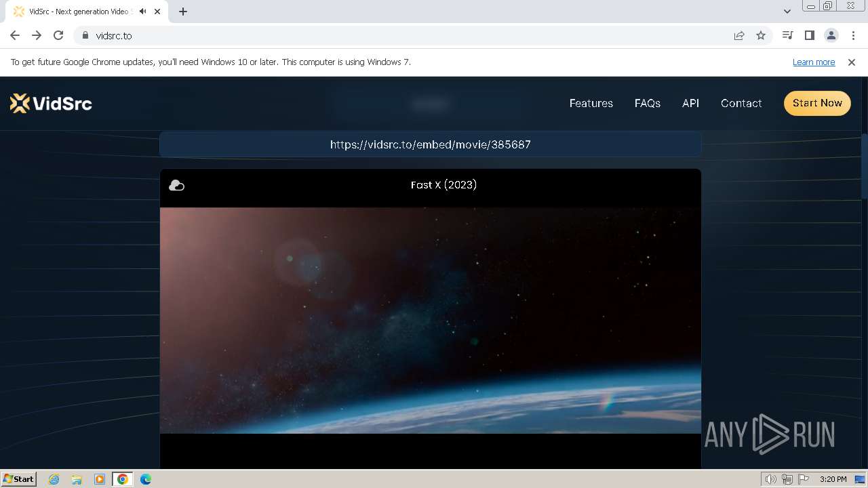The image size is (868, 488).
Task: Toggle the browser side panel
Action: pyautogui.click(x=809, y=35)
